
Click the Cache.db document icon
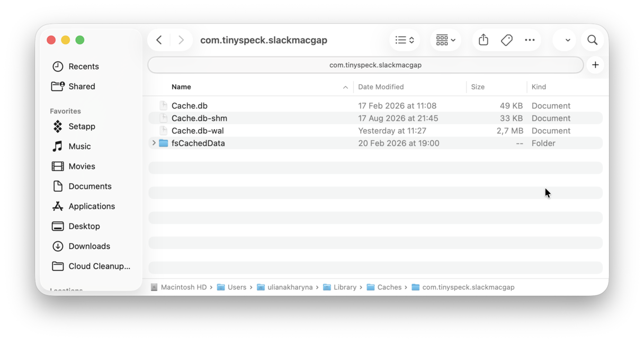tap(164, 106)
